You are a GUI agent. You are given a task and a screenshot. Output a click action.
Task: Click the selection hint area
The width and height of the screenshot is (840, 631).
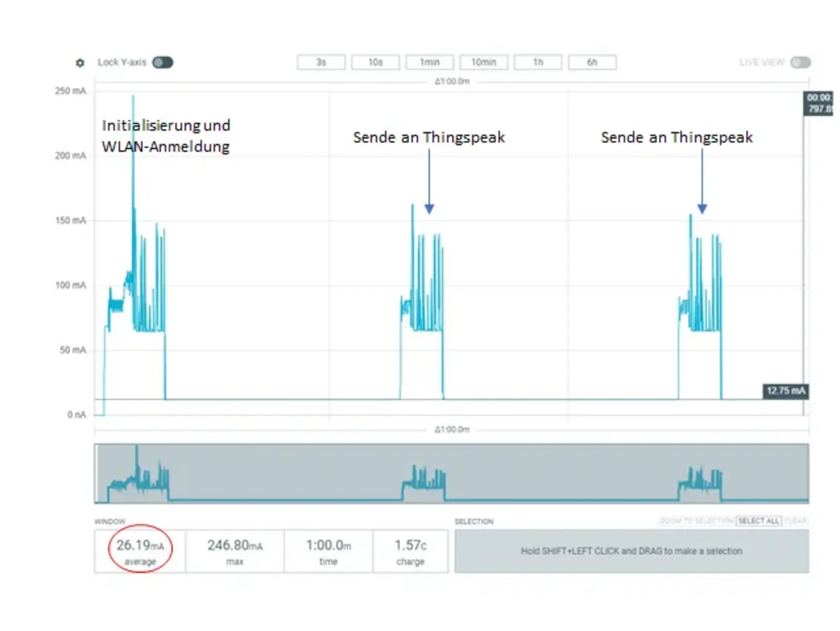631,551
